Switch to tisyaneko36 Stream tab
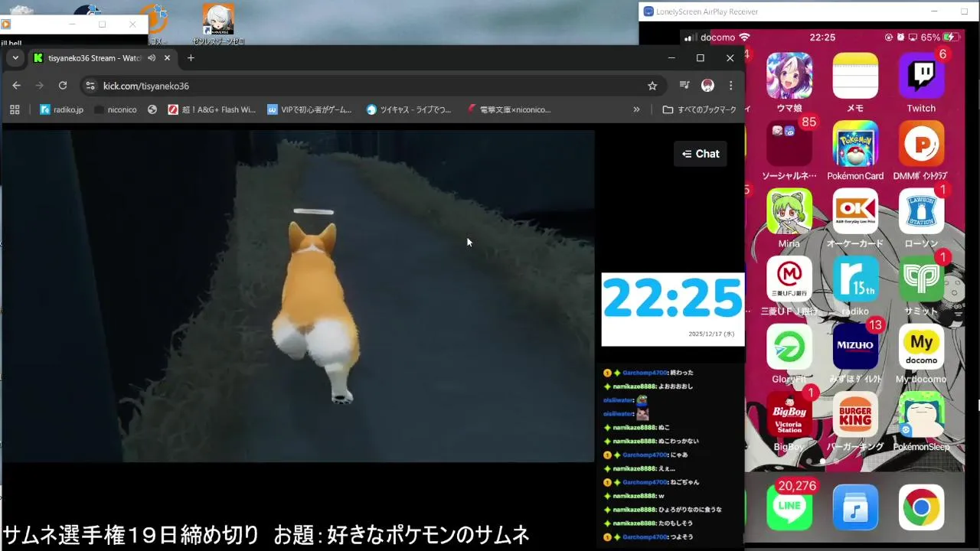 click(95, 58)
